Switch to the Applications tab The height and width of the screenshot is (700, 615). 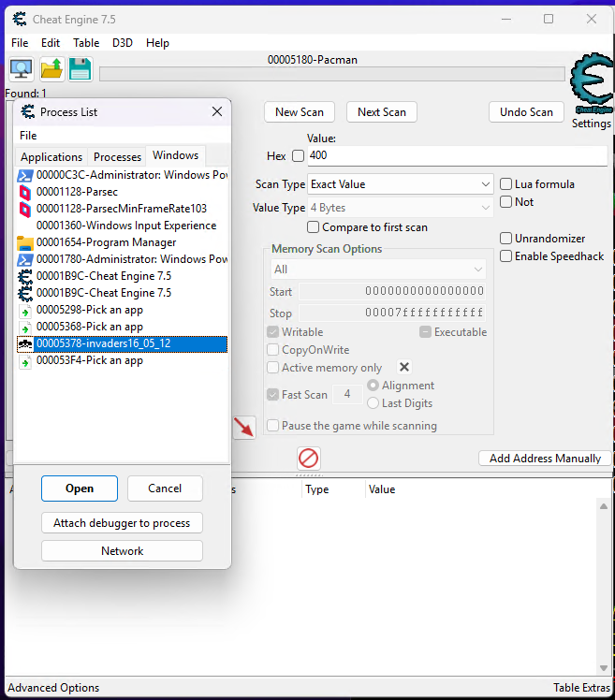point(51,156)
